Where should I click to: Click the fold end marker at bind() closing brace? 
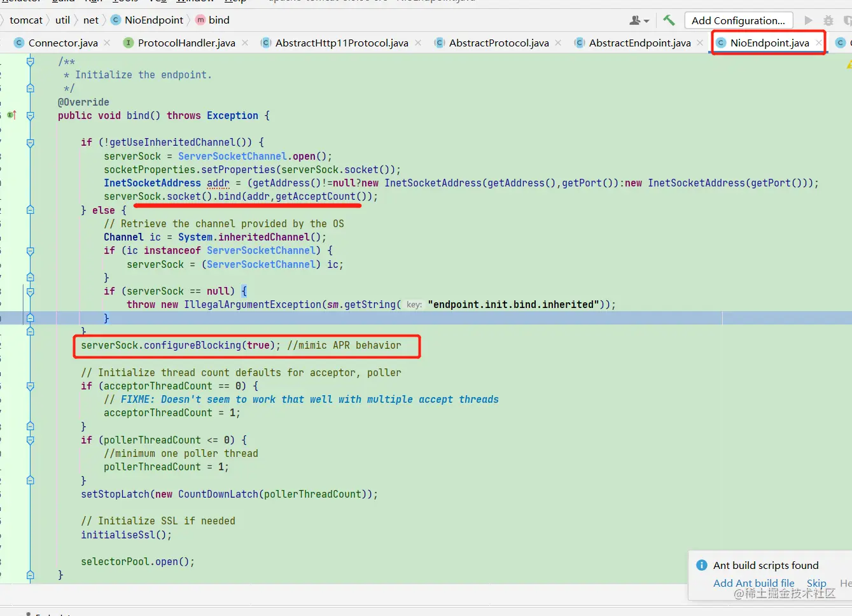coord(30,575)
